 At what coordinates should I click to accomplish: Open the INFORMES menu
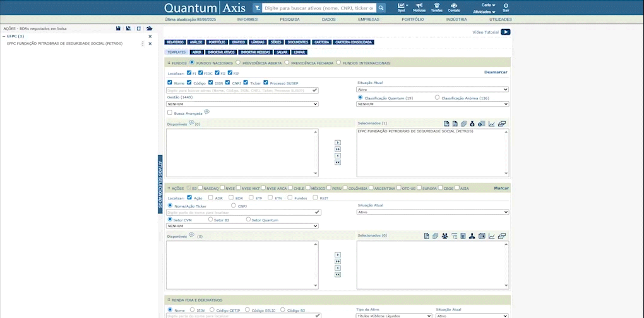247,20
